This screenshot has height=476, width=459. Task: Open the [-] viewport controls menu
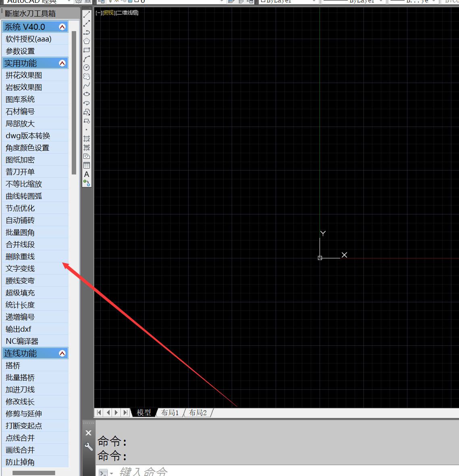point(99,13)
